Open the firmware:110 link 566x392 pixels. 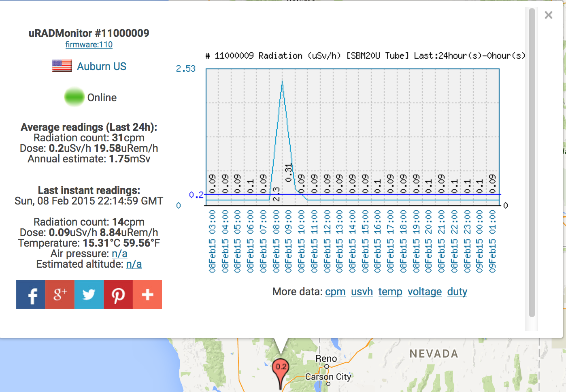point(89,45)
